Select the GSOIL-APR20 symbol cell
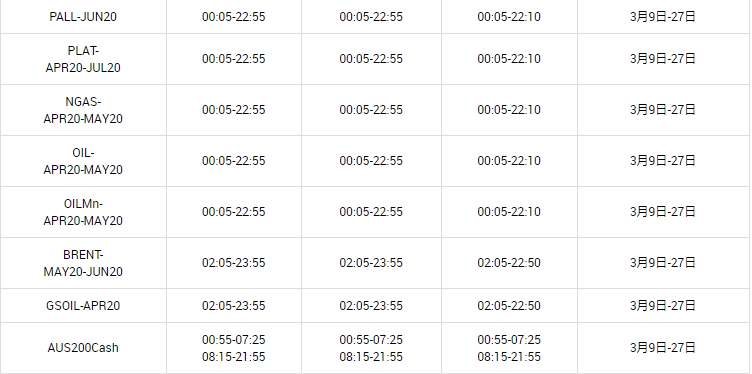This screenshot has width=752, height=374. [x=83, y=306]
